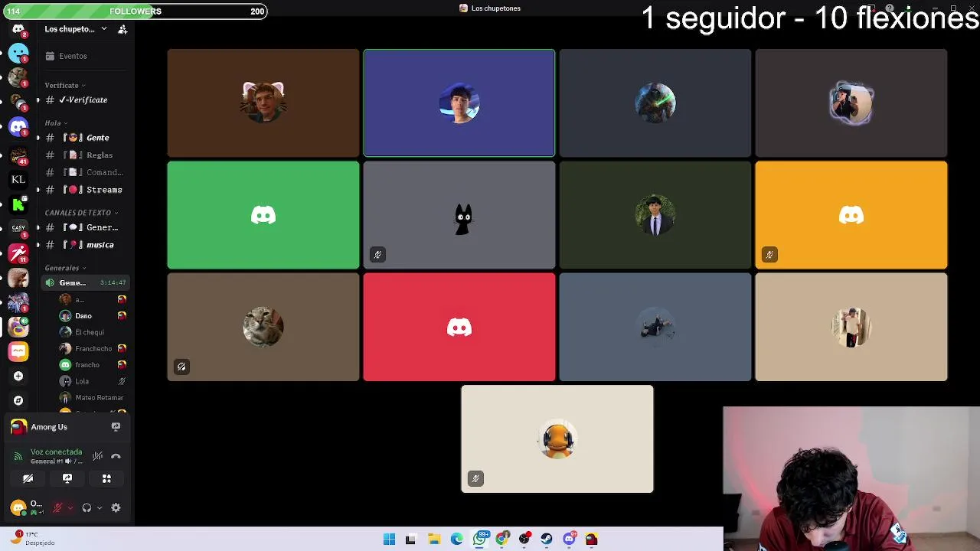980x551 pixels.
Task: Open Discord direct messages home icon
Action: click(x=18, y=29)
